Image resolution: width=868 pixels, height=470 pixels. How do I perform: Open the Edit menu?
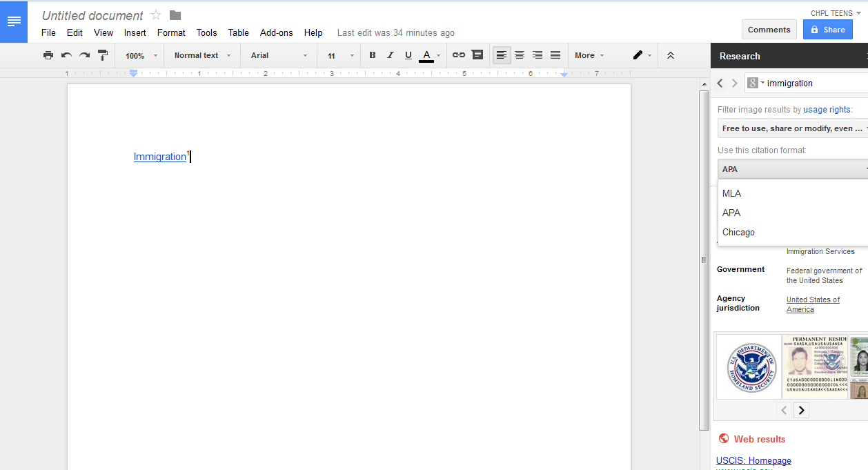click(x=75, y=32)
